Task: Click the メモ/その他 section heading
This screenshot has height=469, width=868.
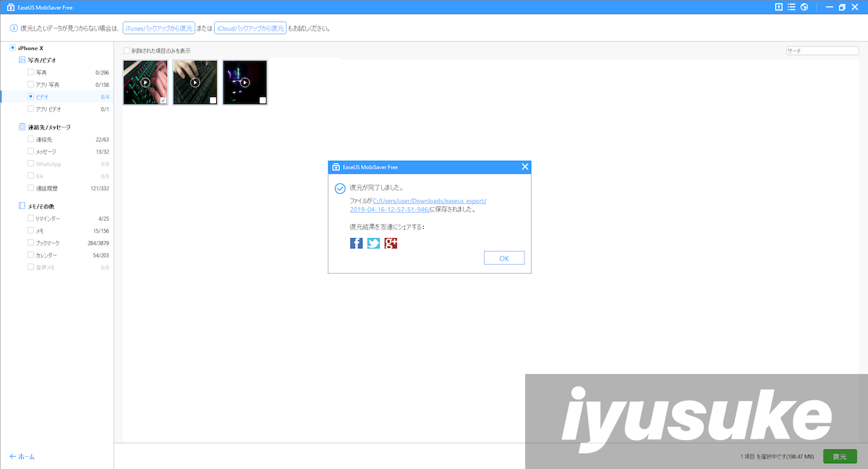Action: pyautogui.click(x=43, y=206)
